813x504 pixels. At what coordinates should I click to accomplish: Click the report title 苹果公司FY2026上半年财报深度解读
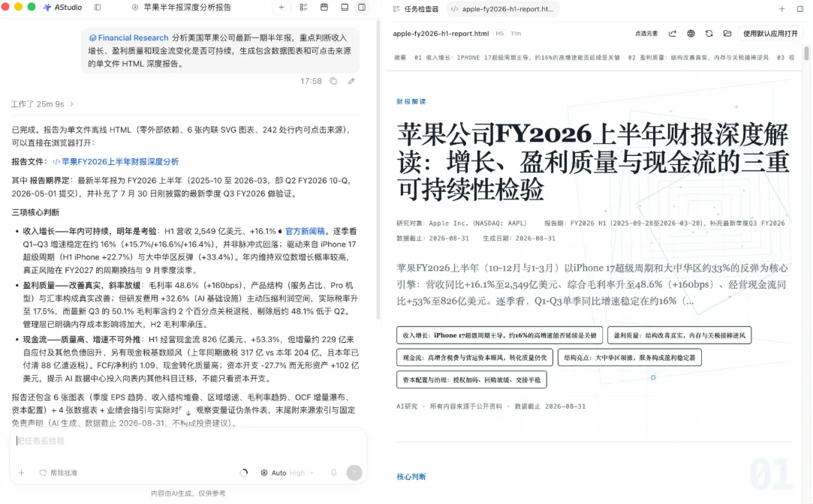point(592,161)
